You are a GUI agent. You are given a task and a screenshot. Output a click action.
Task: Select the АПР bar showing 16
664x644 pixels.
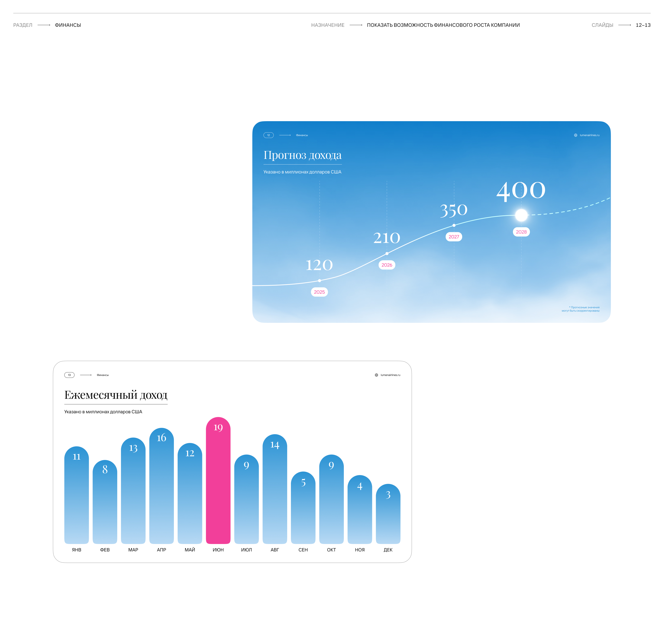pyautogui.click(x=161, y=486)
